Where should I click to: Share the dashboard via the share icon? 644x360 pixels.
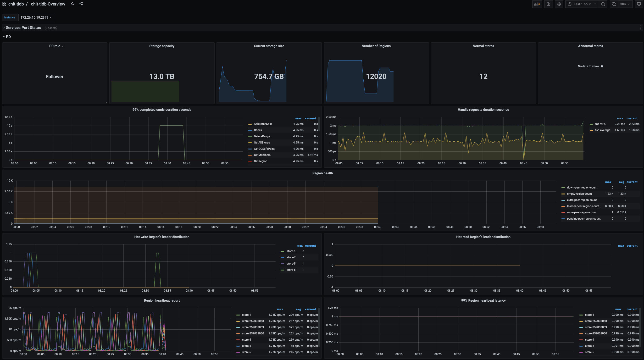81,4
